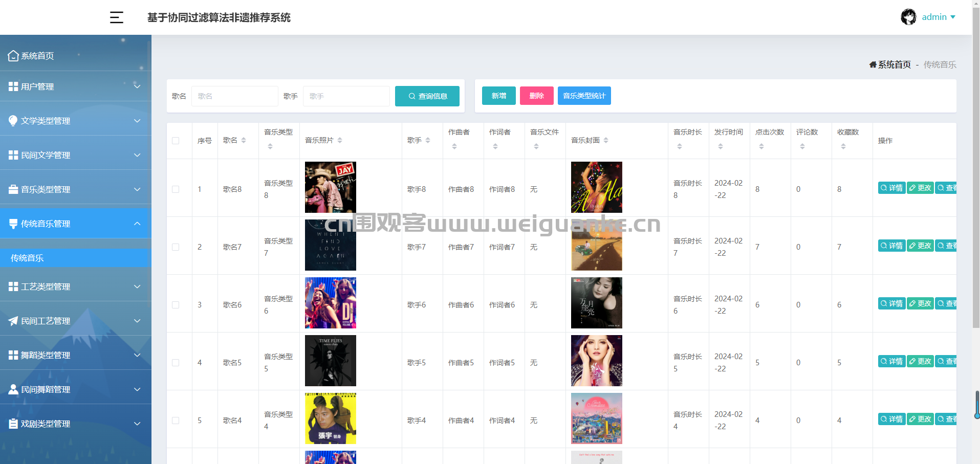Click the person icon beside 民间舞蹈管理
Image resolution: width=980 pixels, height=464 pixels.
(13, 389)
